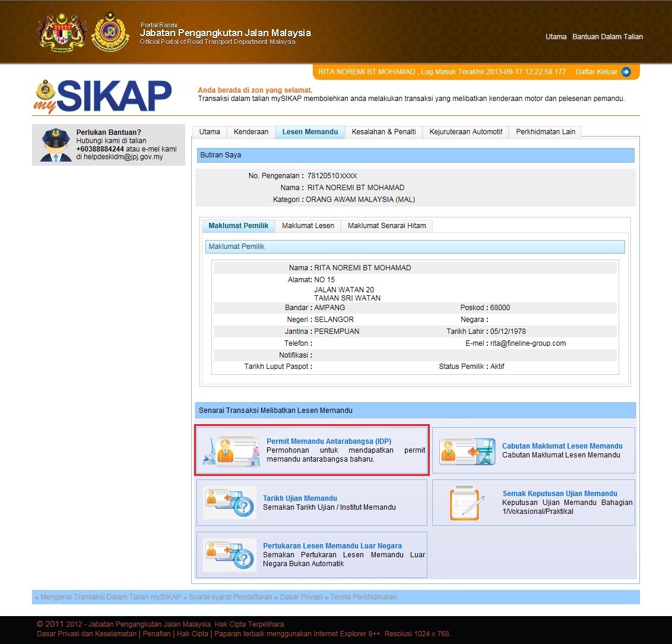Screen dimensions: 672x644
Task: Open the Dasar Privasi footer link
Action: click(x=300, y=597)
